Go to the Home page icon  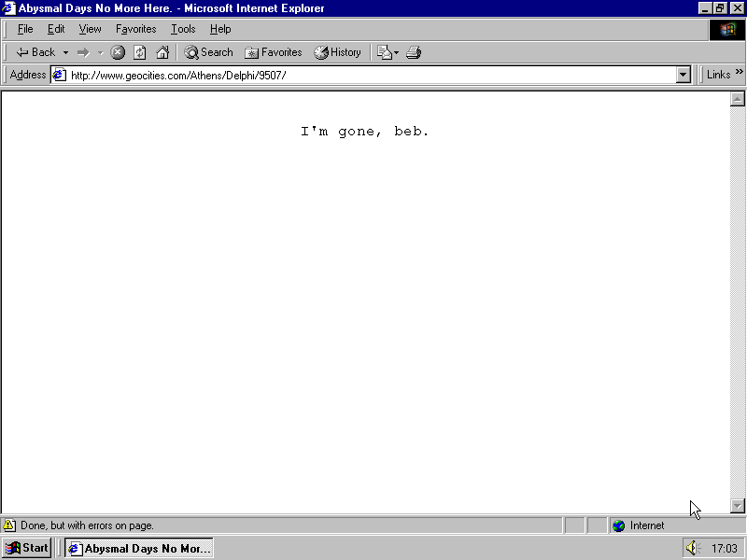(x=162, y=52)
